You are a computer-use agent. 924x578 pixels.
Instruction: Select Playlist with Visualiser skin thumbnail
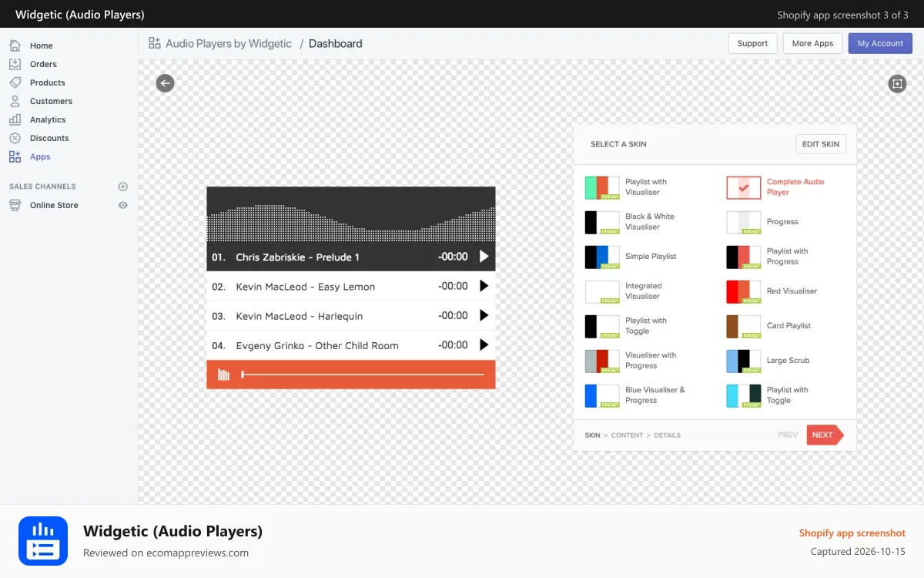coord(602,188)
